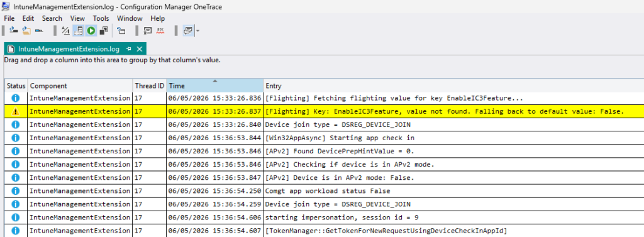Click the OneTrace app icon in title bar

pos(6,6)
